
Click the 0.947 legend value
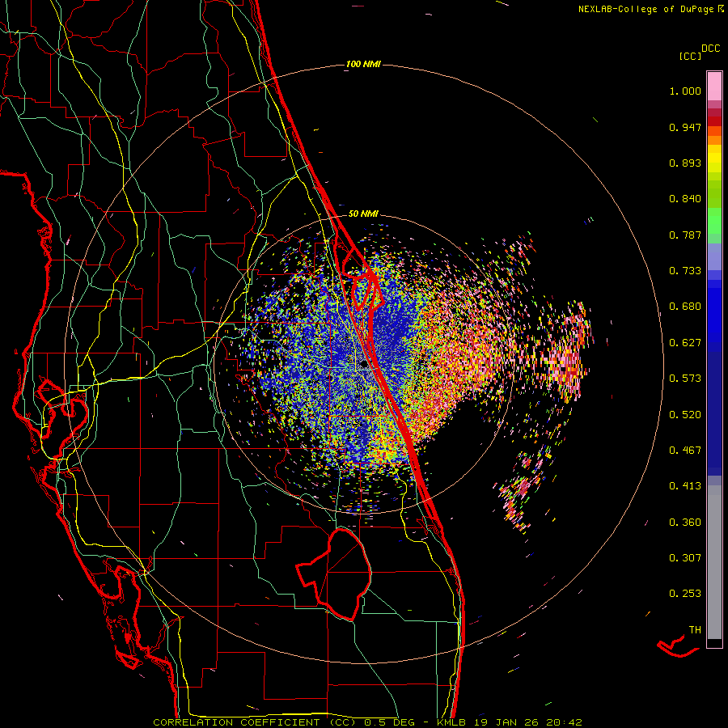click(x=685, y=127)
